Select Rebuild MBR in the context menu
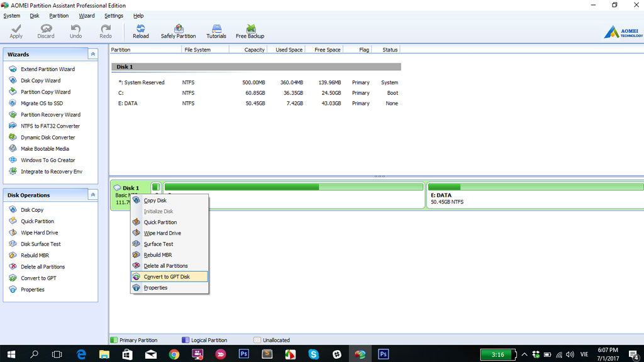The width and height of the screenshot is (644, 362). tap(169, 255)
